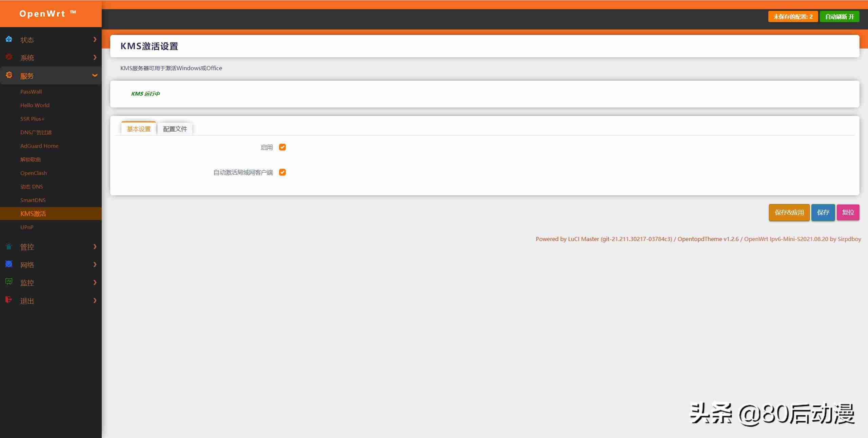Uncheck the 启用 checkbox
The image size is (868, 438).
pyautogui.click(x=282, y=147)
